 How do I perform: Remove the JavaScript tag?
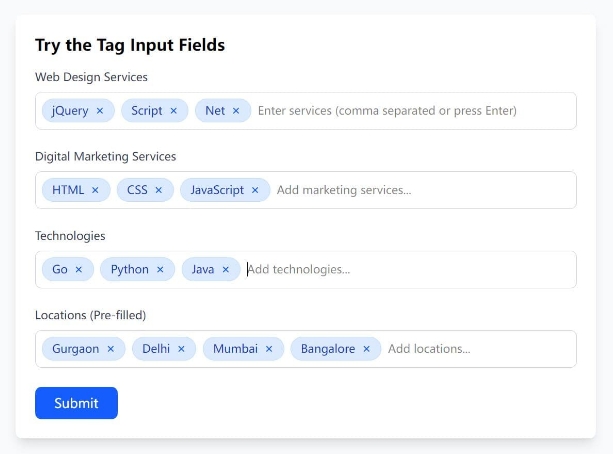pyautogui.click(x=255, y=190)
